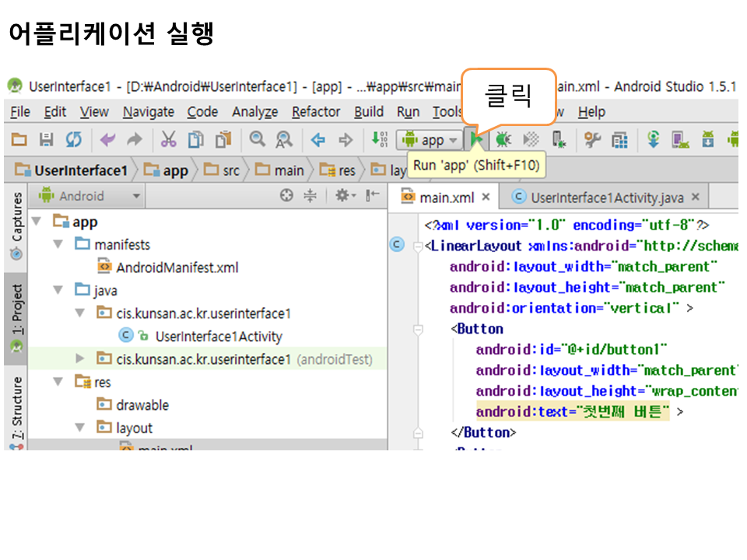Select AndroidManifest.xml in project tree
The height and width of the screenshot is (560, 747).
(177, 268)
